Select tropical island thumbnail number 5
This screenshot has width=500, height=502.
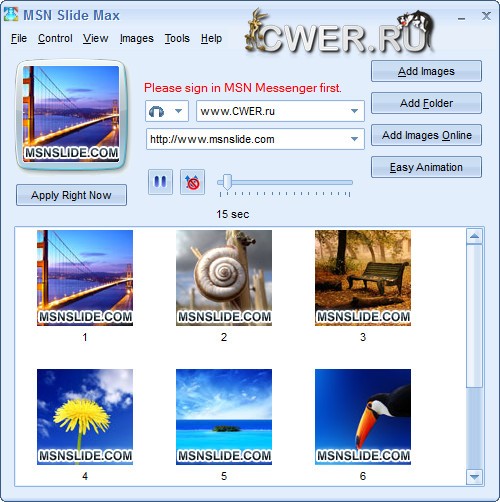pyautogui.click(x=224, y=417)
